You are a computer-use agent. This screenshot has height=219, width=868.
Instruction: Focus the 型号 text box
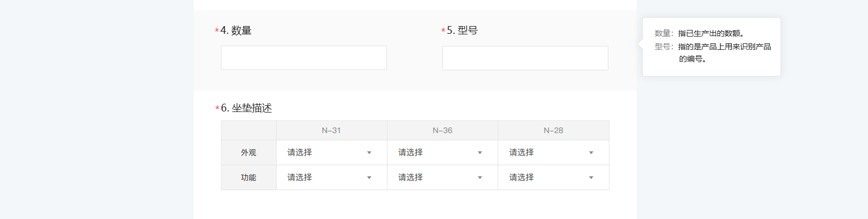point(525,58)
